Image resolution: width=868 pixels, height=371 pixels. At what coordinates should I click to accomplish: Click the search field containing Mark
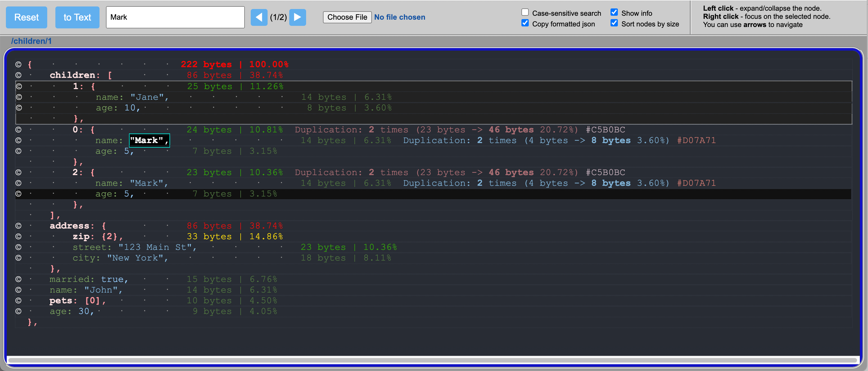175,17
